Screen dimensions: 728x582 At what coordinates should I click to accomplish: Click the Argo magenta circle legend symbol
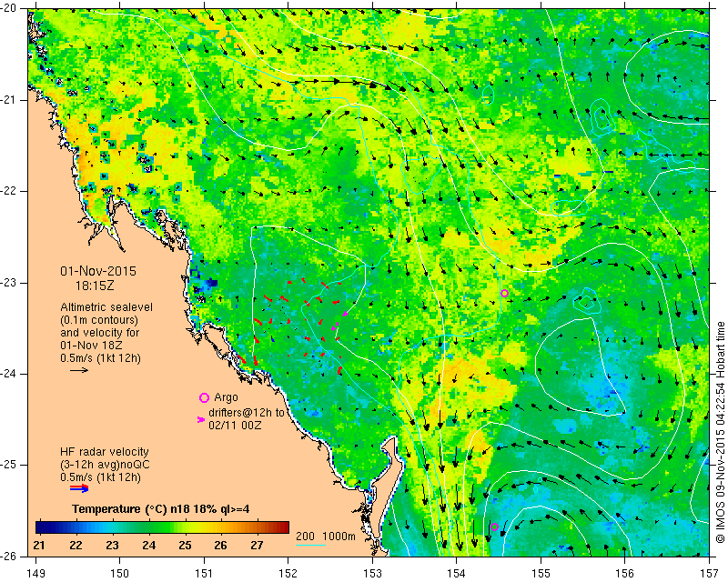point(204,397)
